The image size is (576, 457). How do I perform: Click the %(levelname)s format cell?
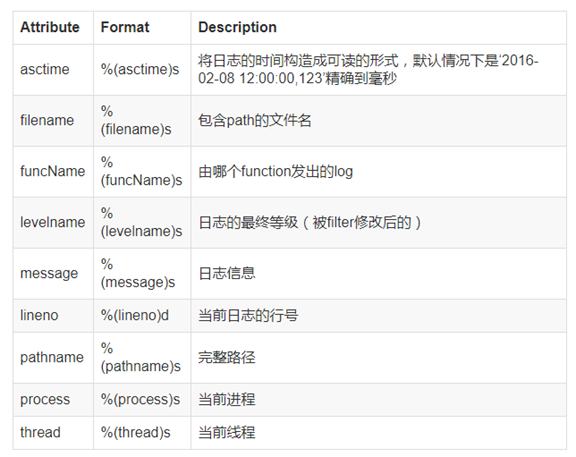141,222
